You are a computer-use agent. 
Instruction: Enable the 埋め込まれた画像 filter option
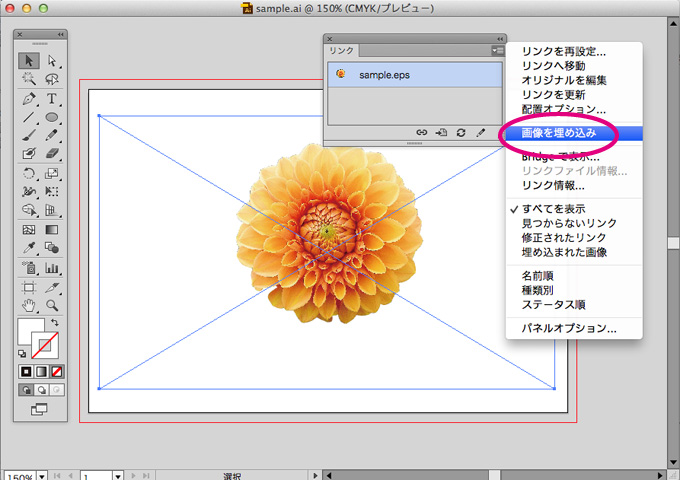click(x=564, y=251)
